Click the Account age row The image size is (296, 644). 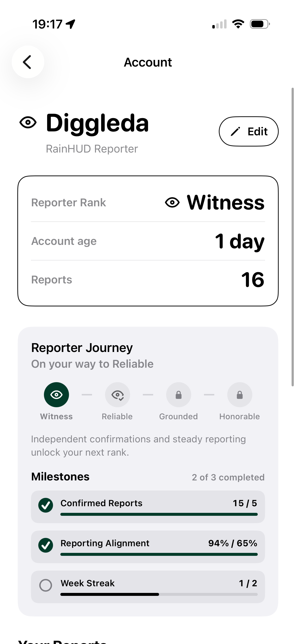click(x=148, y=241)
